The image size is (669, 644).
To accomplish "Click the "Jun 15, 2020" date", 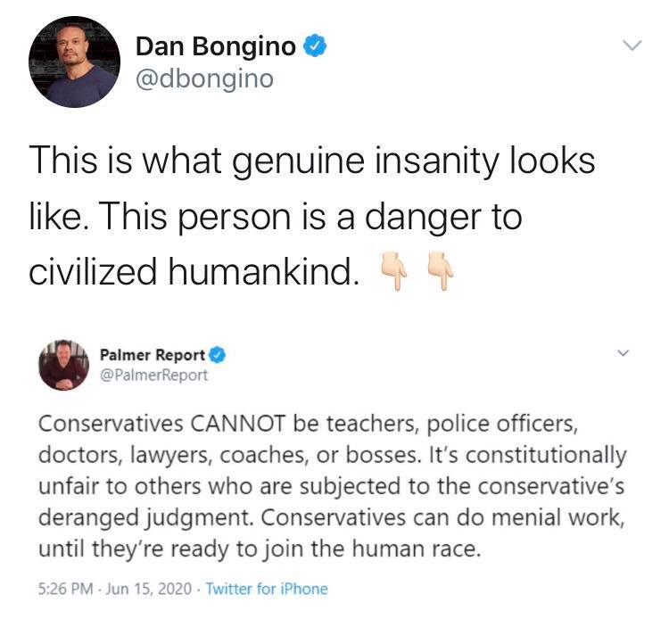I will tap(148, 589).
